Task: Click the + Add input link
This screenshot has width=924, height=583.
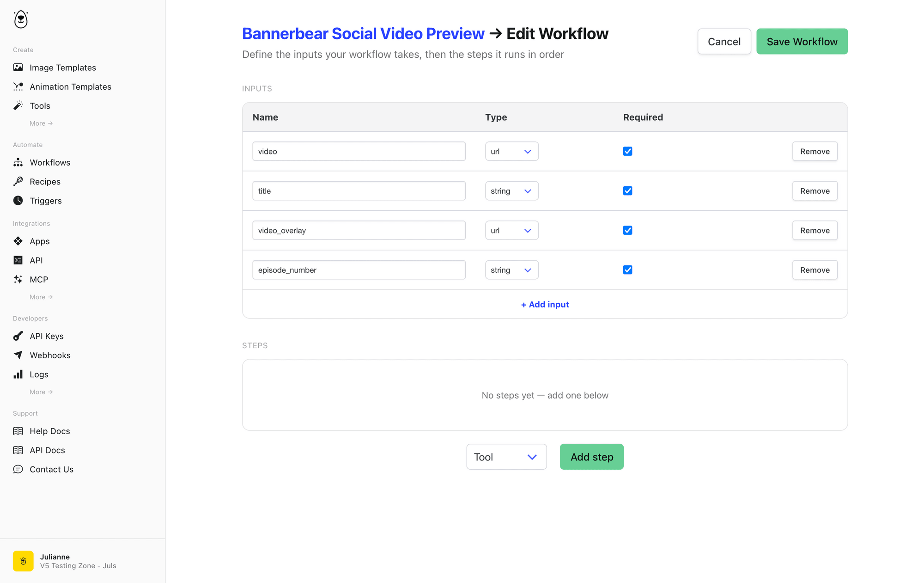Action: click(x=545, y=304)
